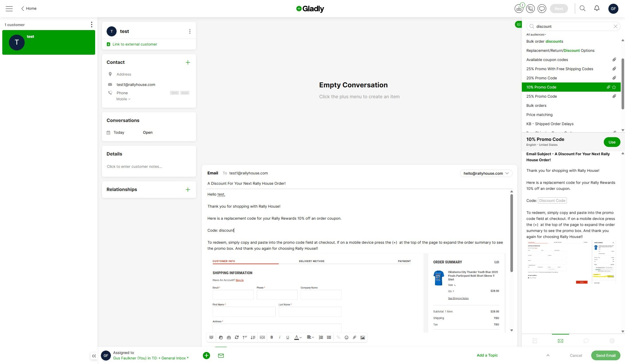Select the email composer tab icon
The height and width of the screenshot is (364, 625).
click(x=221, y=355)
